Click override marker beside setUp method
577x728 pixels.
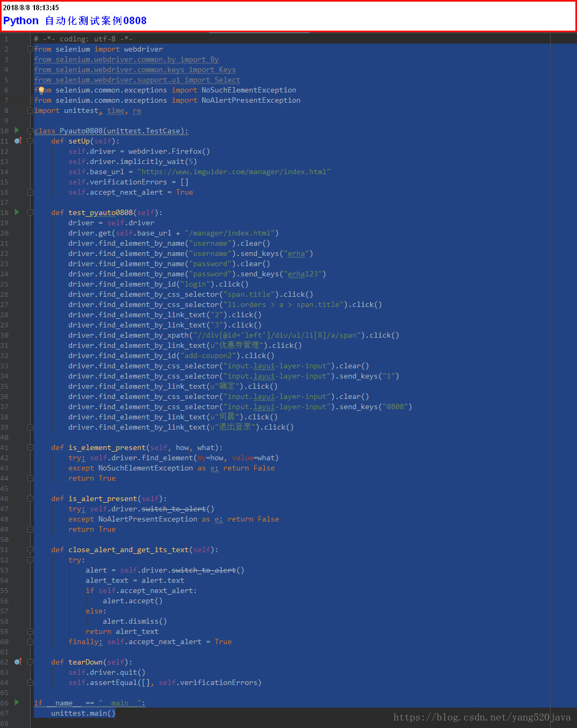(18, 141)
